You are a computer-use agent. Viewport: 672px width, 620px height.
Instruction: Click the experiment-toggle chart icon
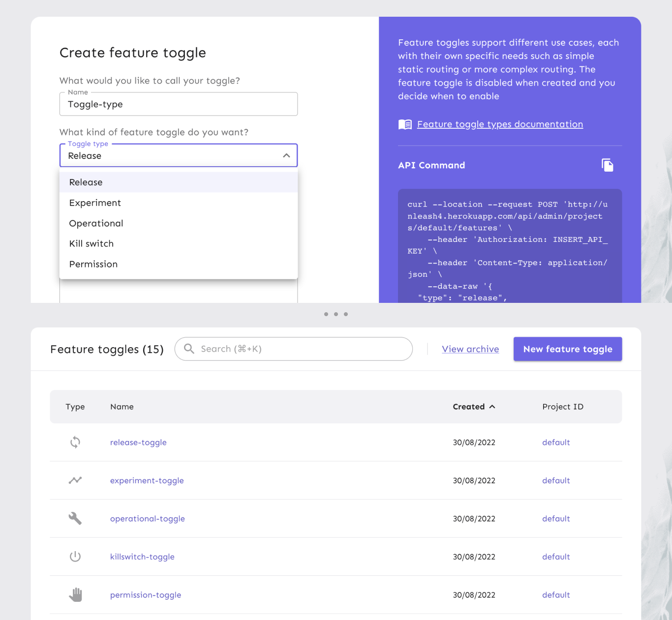(x=75, y=480)
